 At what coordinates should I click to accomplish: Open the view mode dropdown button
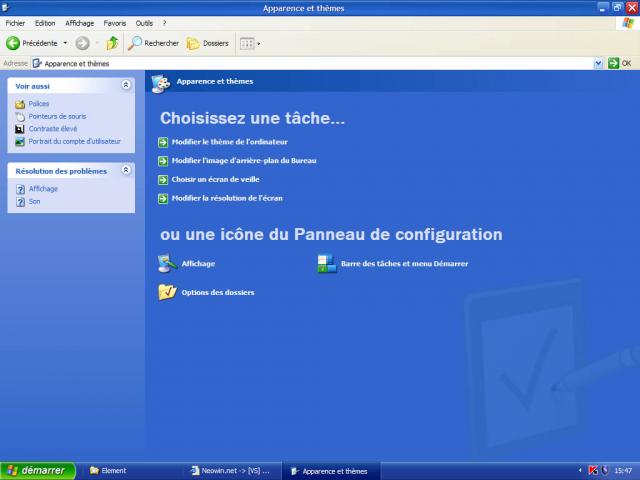coord(250,43)
